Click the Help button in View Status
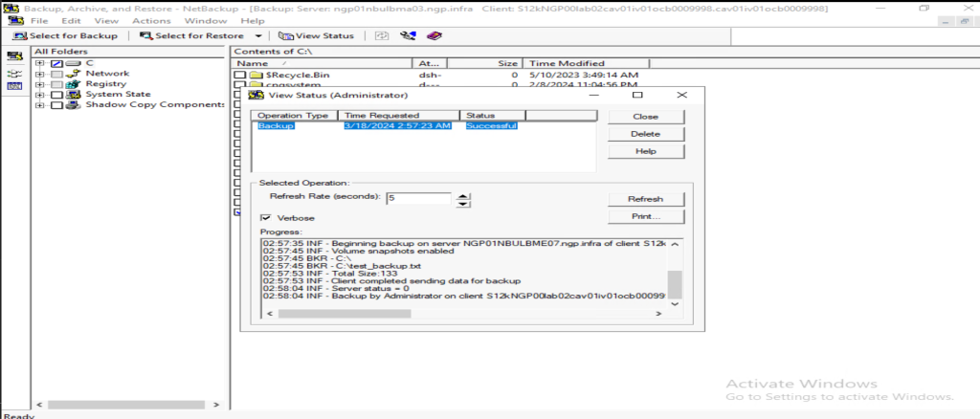 click(646, 151)
